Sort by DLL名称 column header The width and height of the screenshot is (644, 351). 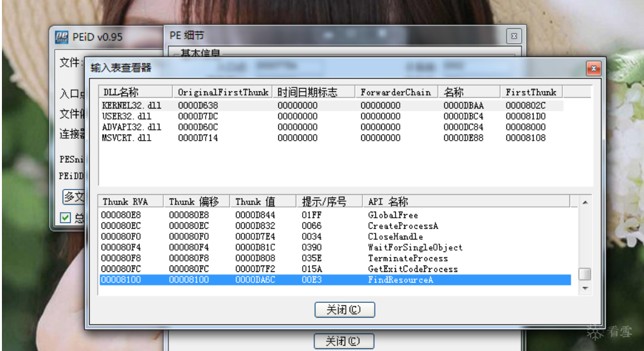coord(136,92)
